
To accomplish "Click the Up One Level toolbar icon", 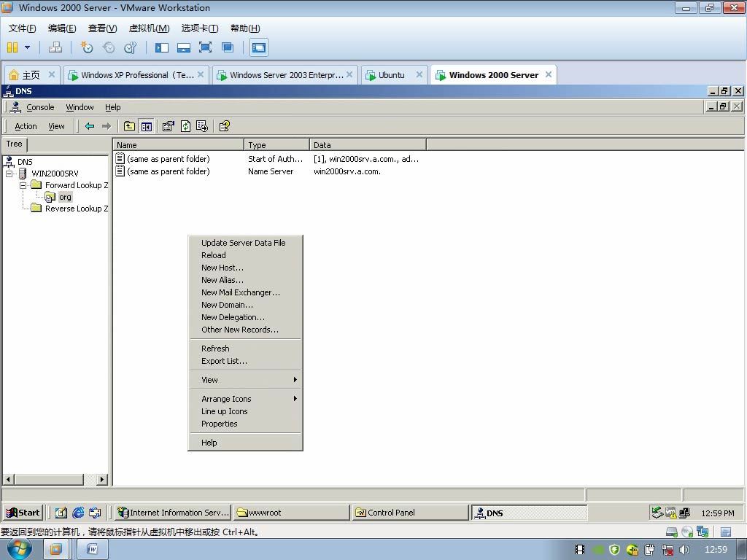I will point(129,126).
